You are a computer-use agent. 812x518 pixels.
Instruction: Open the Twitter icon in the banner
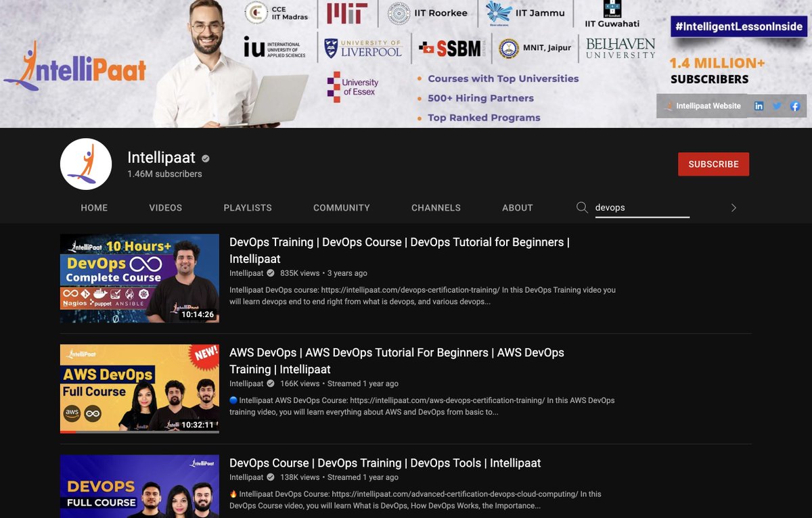tap(777, 106)
